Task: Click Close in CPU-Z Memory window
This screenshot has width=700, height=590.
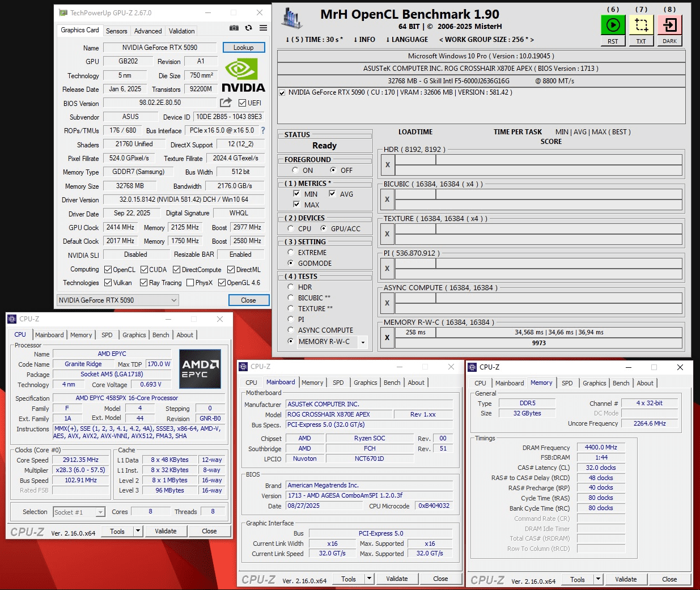Action: click(x=670, y=579)
